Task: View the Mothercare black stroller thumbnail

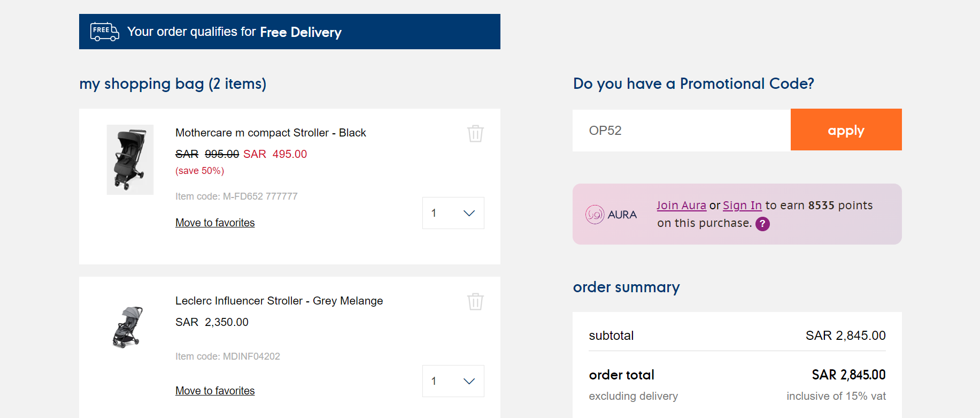Action: (130, 159)
